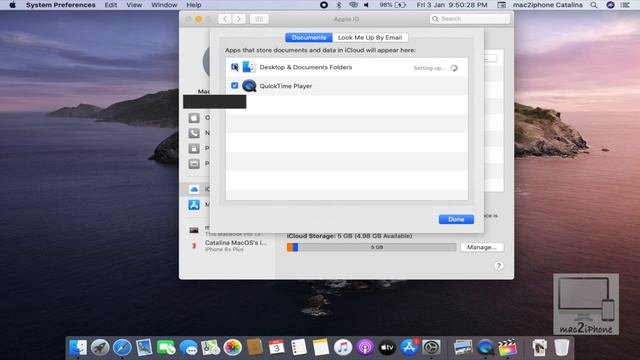Open QuickTime Player in the Dock
This screenshot has width=640, height=360.
pyautogui.click(x=485, y=348)
